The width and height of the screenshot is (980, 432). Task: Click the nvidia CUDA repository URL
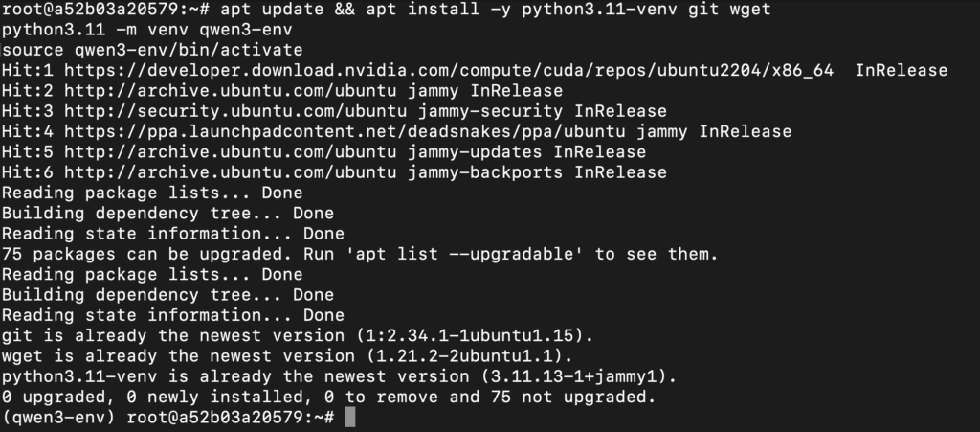(449, 70)
